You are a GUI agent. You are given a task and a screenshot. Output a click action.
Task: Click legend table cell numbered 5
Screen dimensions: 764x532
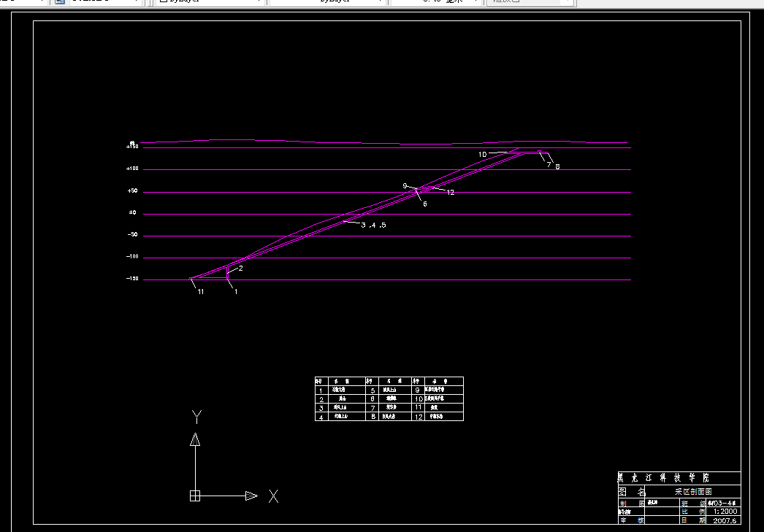[373, 390]
